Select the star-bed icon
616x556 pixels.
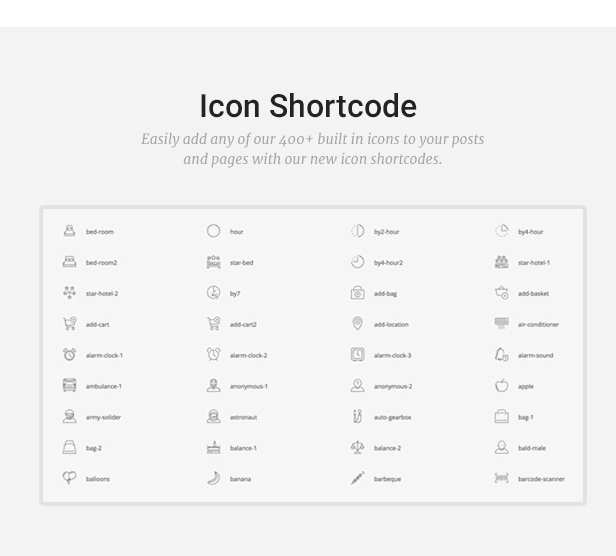tap(213, 262)
